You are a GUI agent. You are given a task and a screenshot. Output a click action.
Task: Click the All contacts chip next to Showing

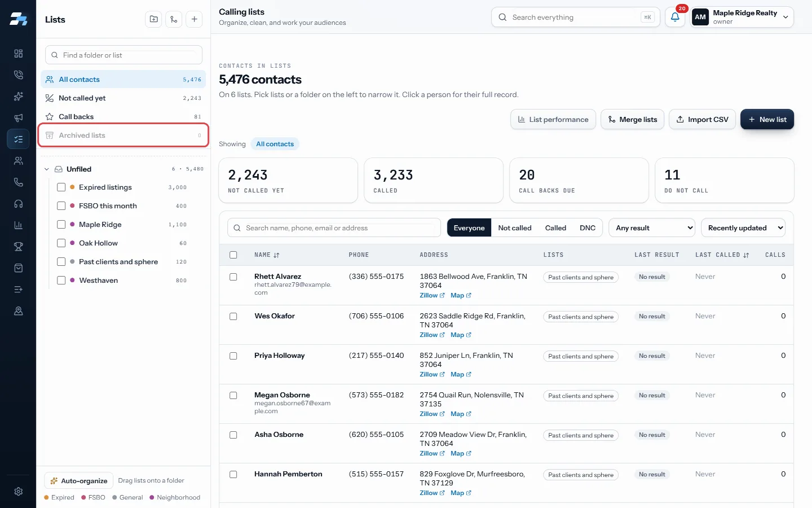click(275, 144)
